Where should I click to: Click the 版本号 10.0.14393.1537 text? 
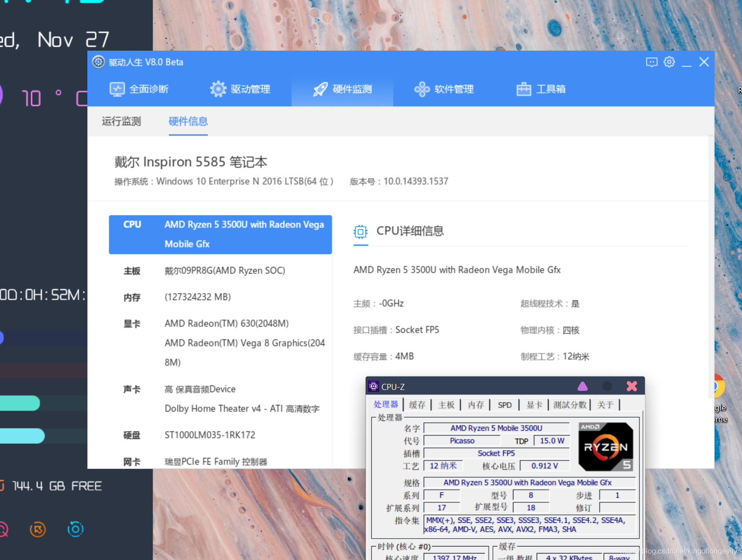[x=399, y=181]
